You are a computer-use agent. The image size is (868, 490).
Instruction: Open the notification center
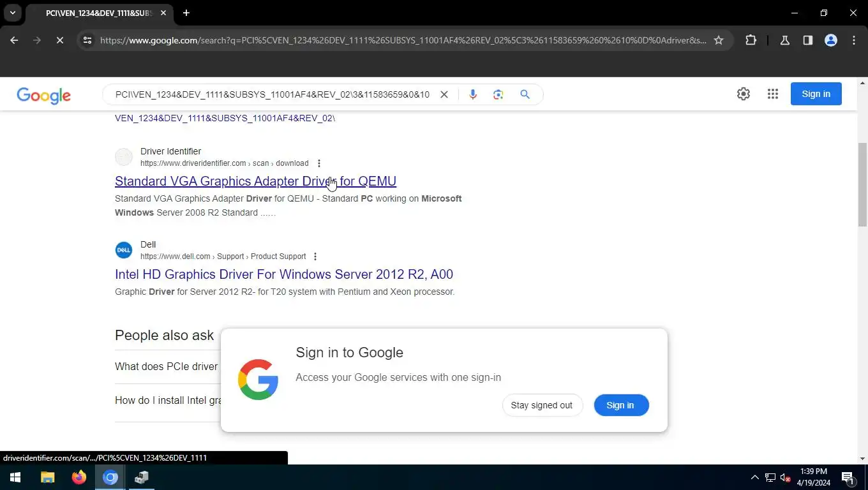(848, 477)
